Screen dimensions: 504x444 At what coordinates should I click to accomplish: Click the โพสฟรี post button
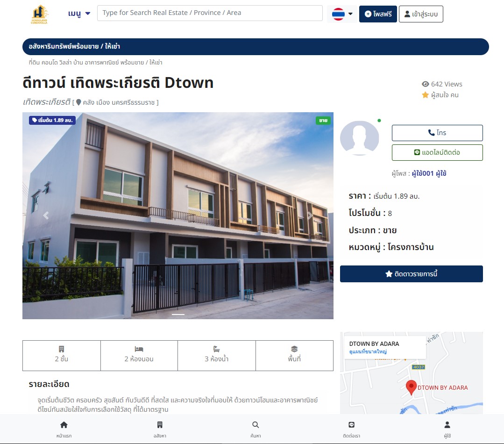point(378,14)
